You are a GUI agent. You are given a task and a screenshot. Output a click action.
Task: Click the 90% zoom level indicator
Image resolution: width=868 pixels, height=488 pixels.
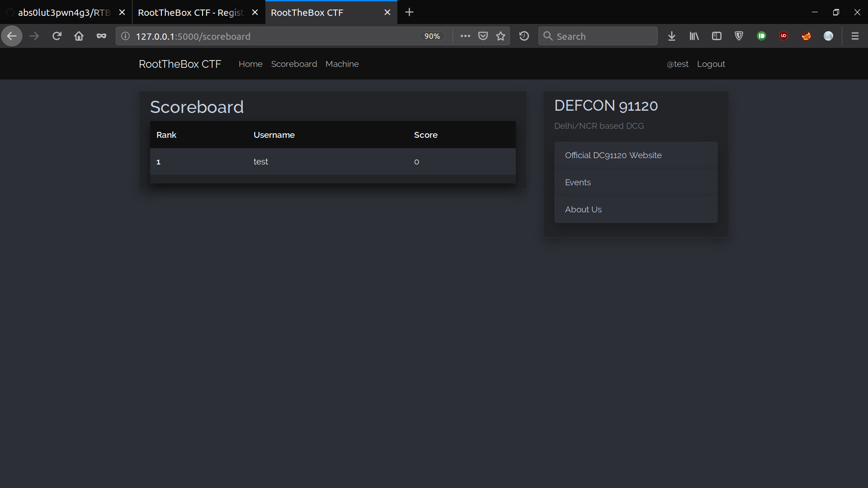pos(432,36)
